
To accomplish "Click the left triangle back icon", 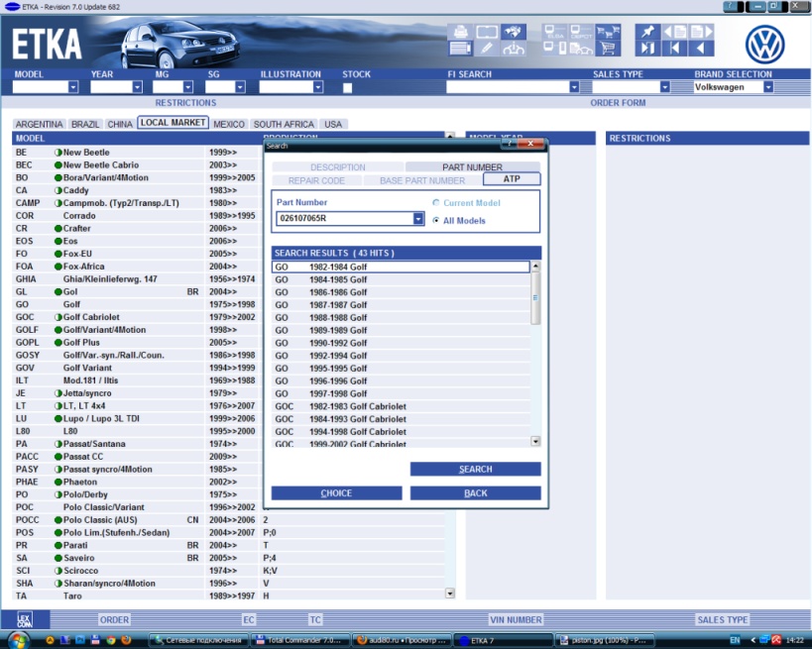I will [701, 49].
